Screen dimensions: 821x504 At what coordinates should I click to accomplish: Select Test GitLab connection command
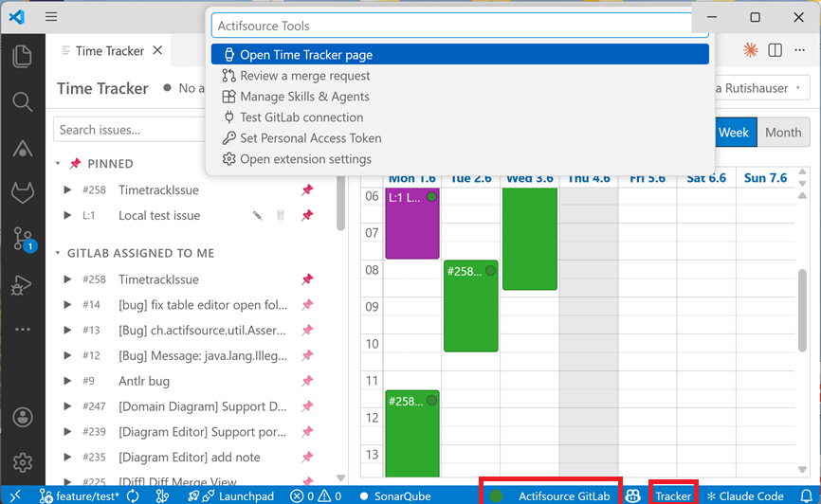460,117
